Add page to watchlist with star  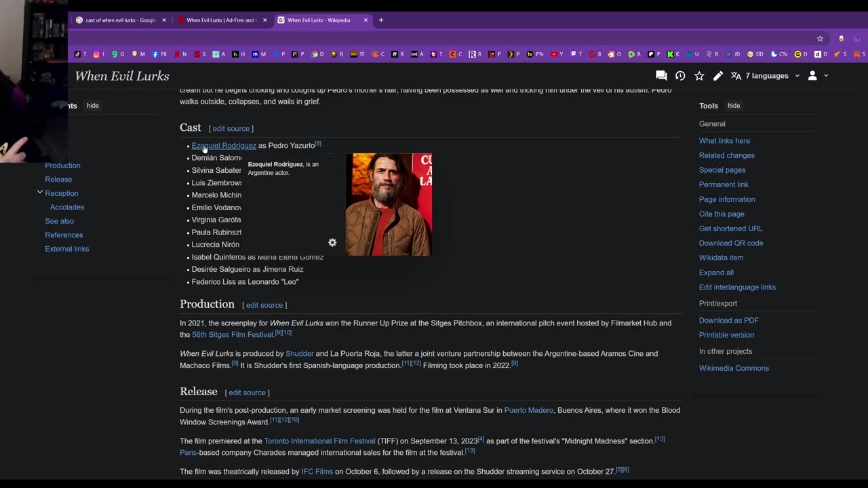[699, 76]
